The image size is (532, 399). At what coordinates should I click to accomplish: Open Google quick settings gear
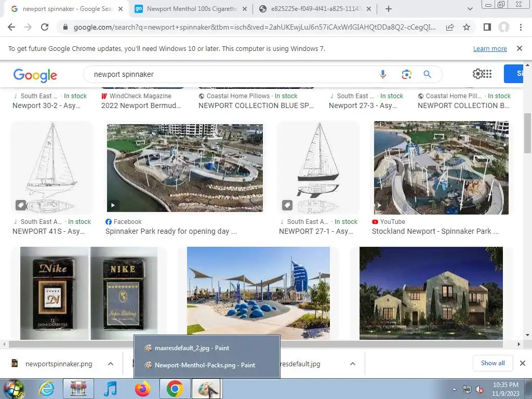pyautogui.click(x=477, y=74)
